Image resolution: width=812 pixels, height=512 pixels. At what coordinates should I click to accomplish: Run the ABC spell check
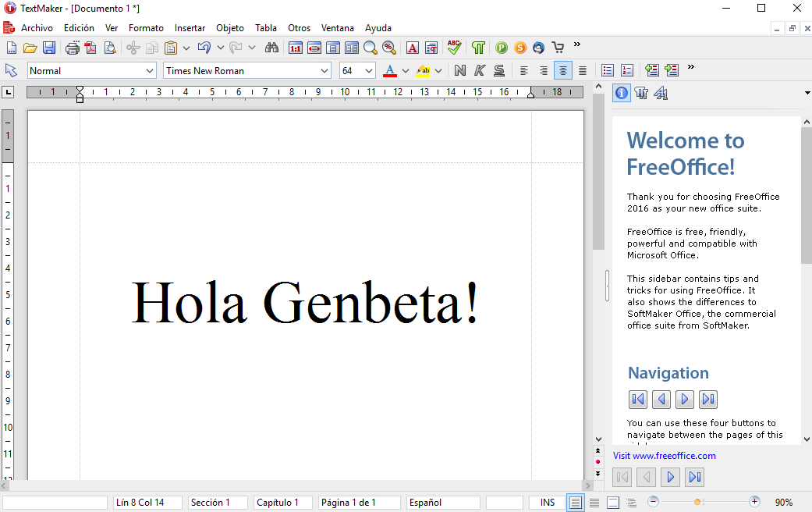point(454,48)
